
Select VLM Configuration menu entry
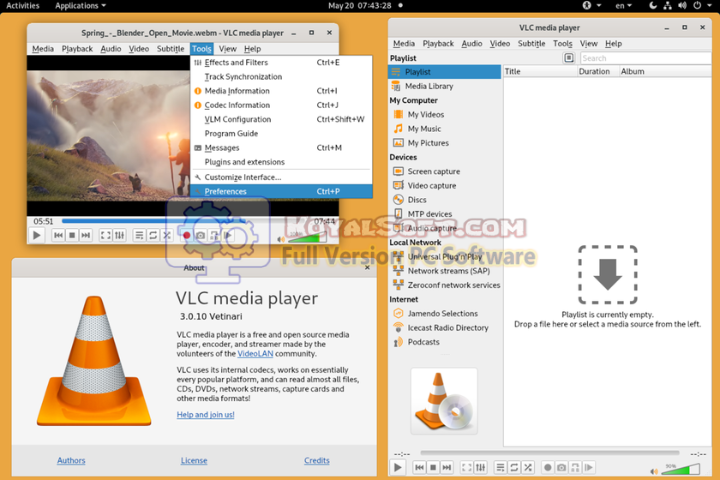point(281,119)
